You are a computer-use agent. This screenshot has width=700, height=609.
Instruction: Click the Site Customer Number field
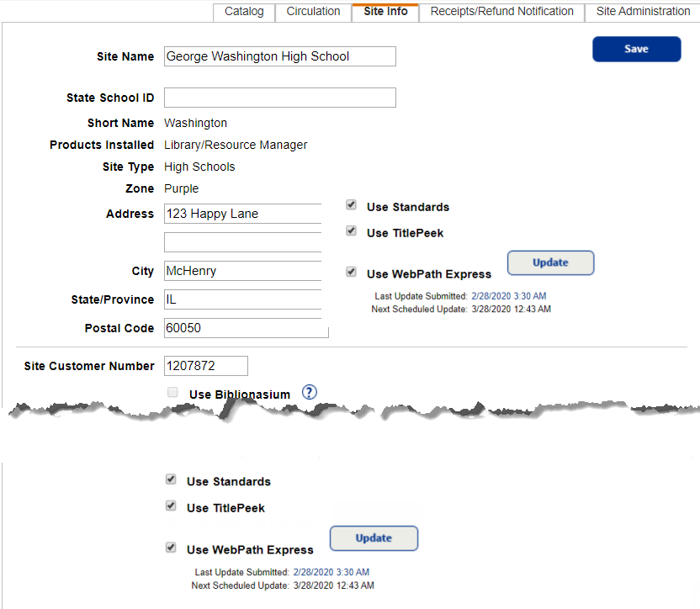coord(206,366)
